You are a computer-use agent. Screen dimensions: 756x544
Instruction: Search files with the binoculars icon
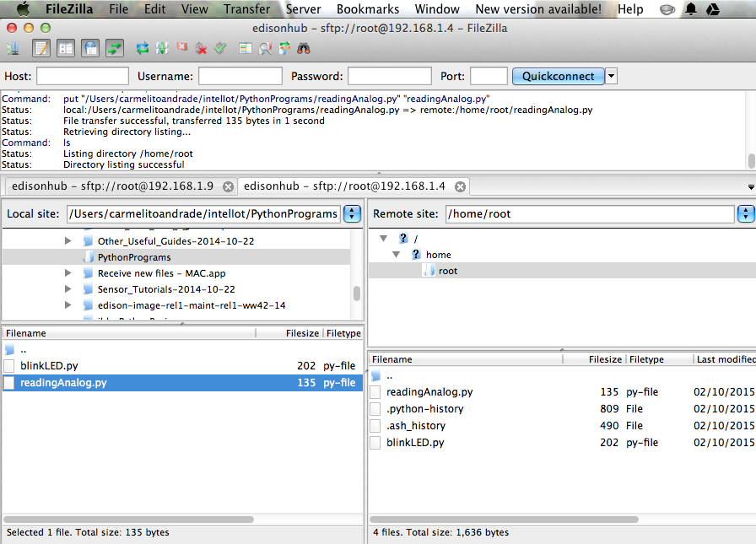304,48
